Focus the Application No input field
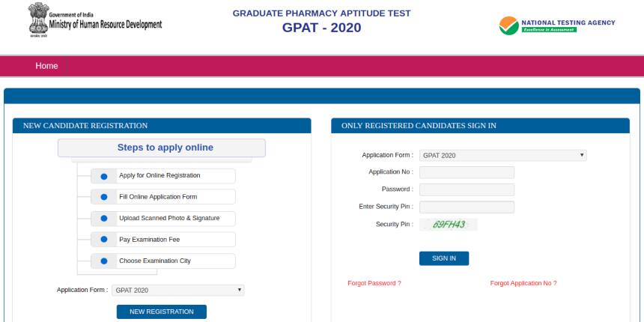This screenshot has width=644, height=322. (x=467, y=173)
